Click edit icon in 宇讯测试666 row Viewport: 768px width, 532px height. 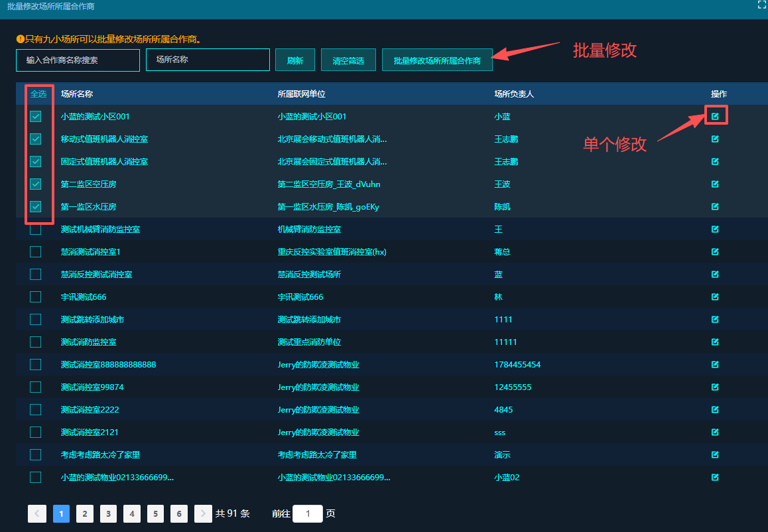tap(715, 297)
